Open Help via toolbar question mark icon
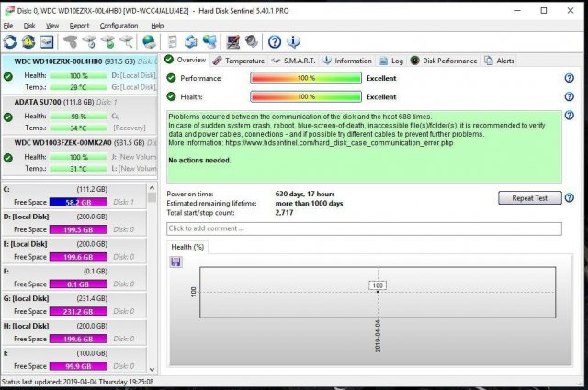588x390 pixels. [274, 42]
